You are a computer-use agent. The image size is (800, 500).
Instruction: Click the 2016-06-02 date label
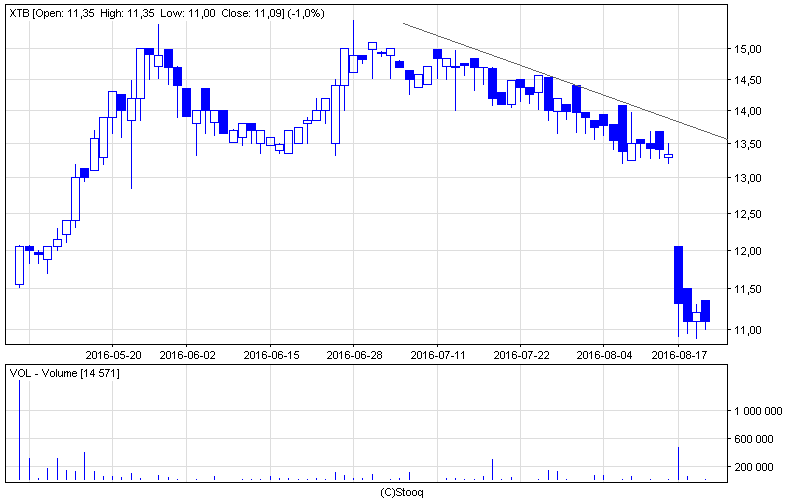click(x=187, y=355)
